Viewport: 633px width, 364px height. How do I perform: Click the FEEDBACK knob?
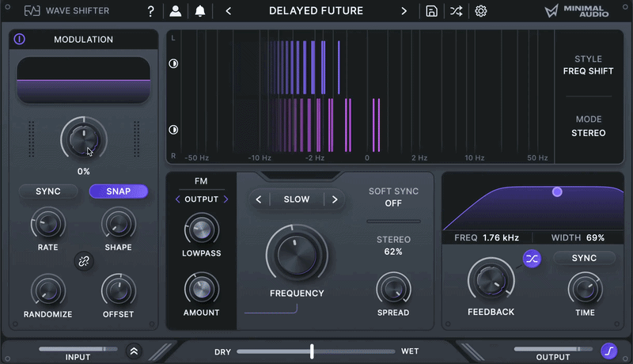(x=491, y=280)
